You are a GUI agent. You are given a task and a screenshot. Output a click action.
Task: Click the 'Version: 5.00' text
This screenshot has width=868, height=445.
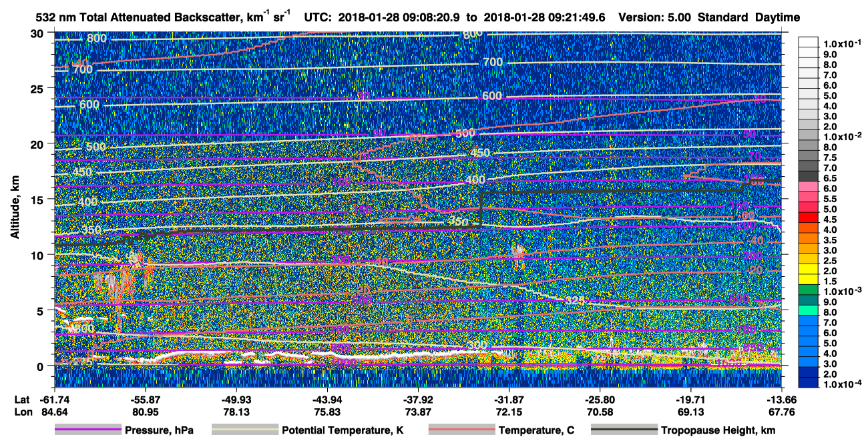(x=656, y=18)
